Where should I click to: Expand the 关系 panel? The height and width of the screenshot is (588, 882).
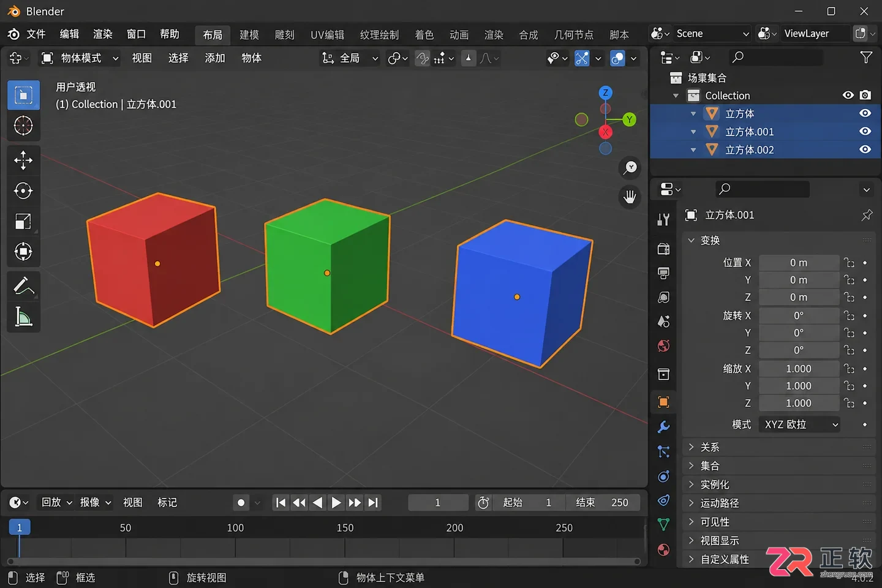click(778, 447)
